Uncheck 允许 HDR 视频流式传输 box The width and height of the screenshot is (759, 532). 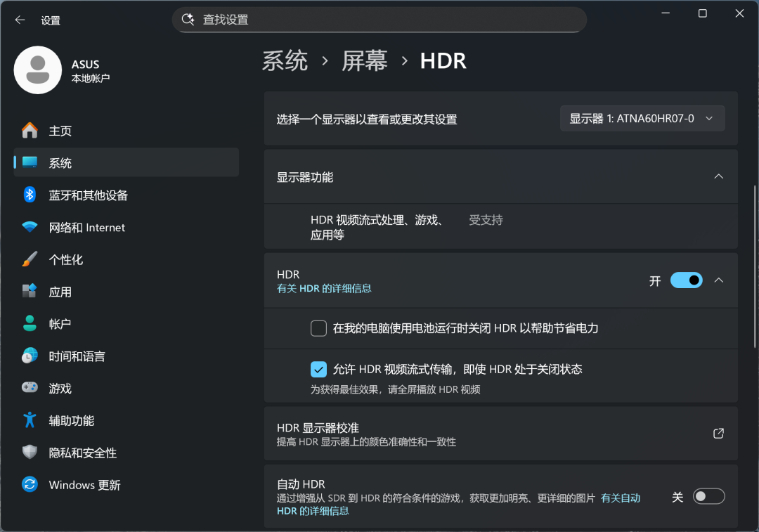tap(318, 370)
